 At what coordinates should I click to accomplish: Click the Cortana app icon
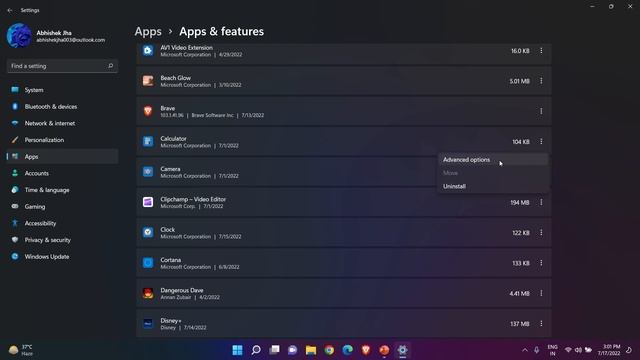click(148, 263)
